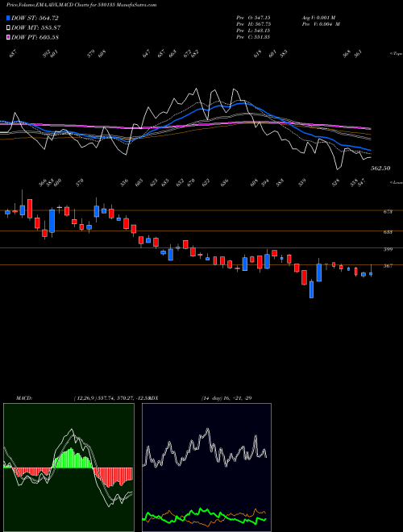Click the '<Tops' label at right edge
The image size is (403, 532).
pyautogui.click(x=396, y=54)
